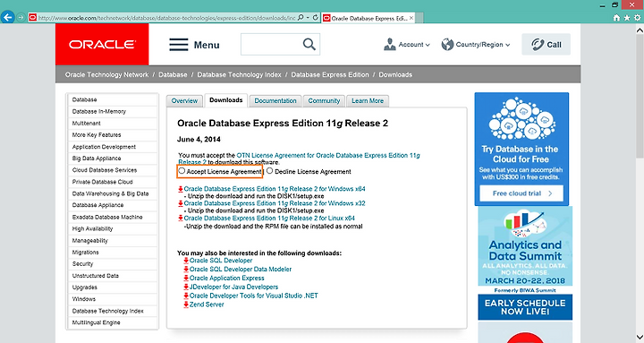
Task: Download Express Edition 11g for Windows x32
Action: 275,203
